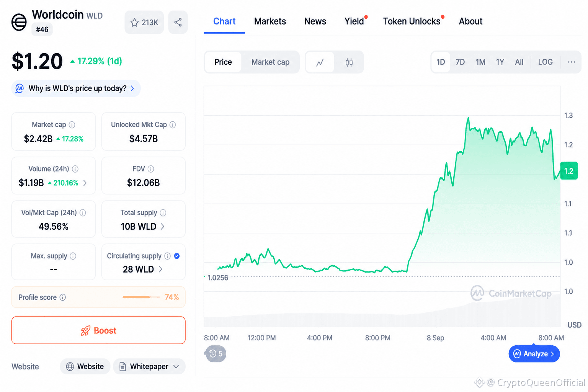
Task: Click the info icon beside Unlocked Mkt Cap
Action: click(173, 125)
